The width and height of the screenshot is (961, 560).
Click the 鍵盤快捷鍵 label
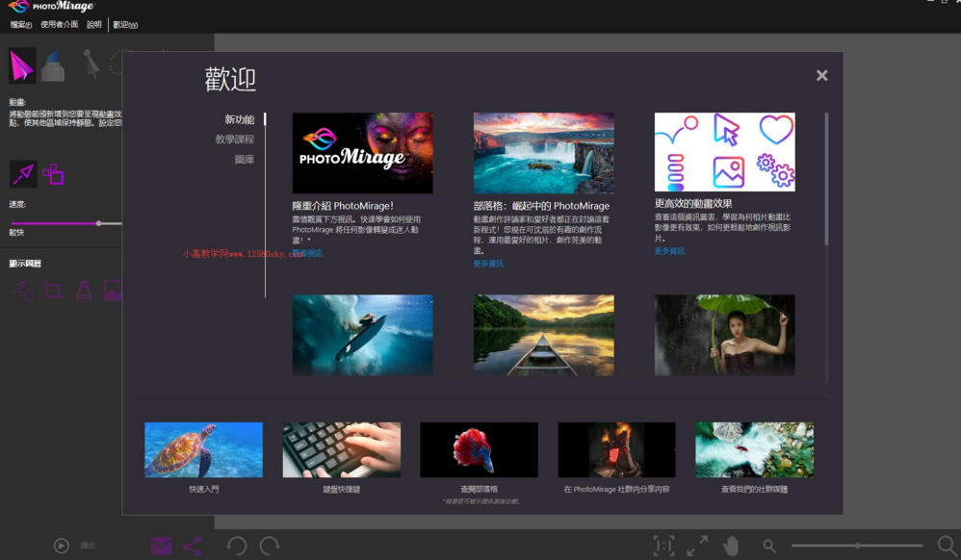coord(342,489)
